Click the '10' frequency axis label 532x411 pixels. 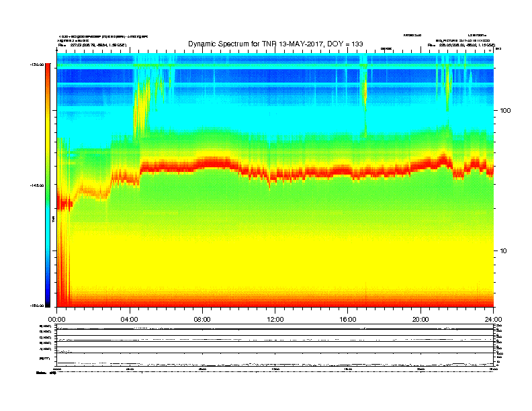click(504, 251)
